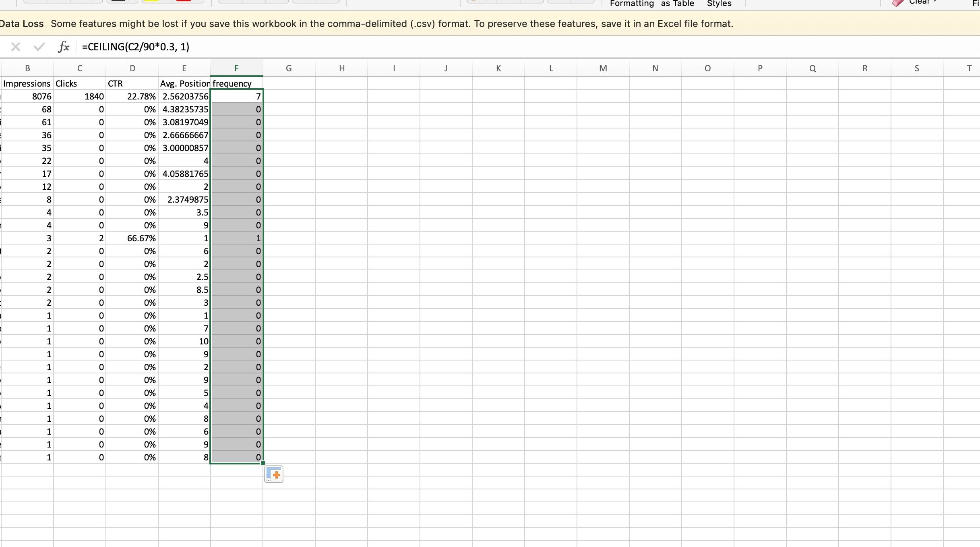Select the frequency header cell
This screenshot has width=980, height=547.
[x=237, y=83]
